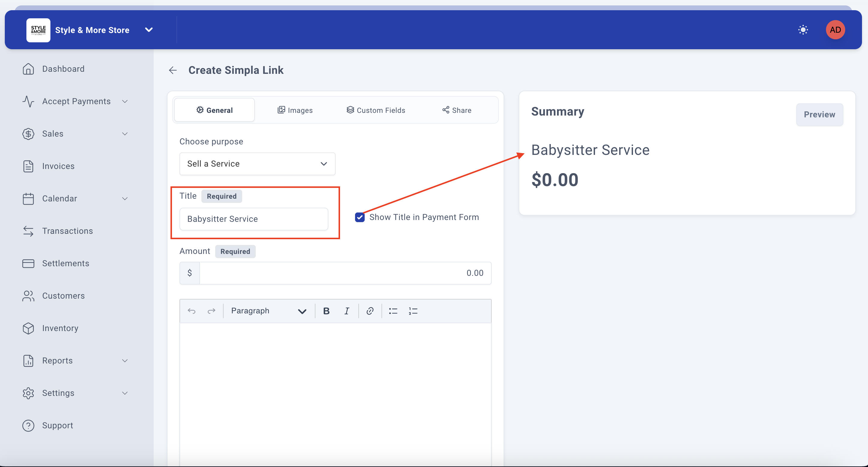The height and width of the screenshot is (467, 868).
Task: Toggle the light/dark theme sun icon
Action: pos(803,30)
